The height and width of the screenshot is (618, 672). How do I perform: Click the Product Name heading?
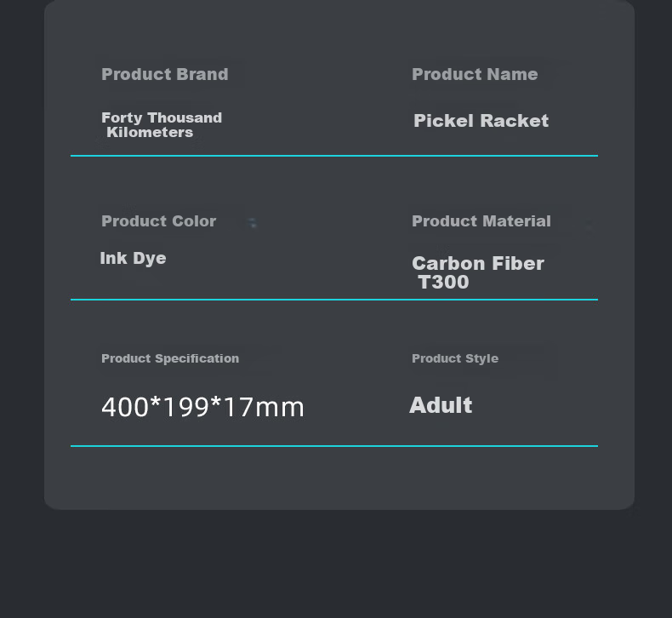475,75
